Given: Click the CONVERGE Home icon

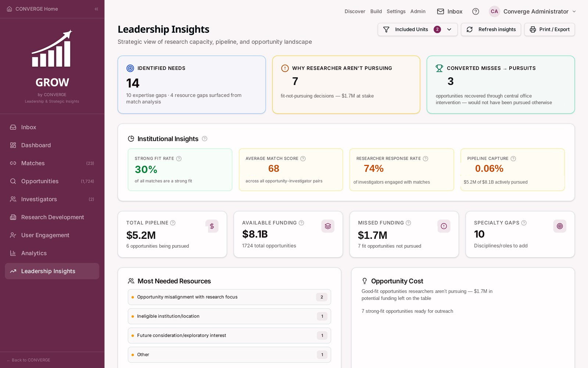Looking at the screenshot, I should 10,9.
